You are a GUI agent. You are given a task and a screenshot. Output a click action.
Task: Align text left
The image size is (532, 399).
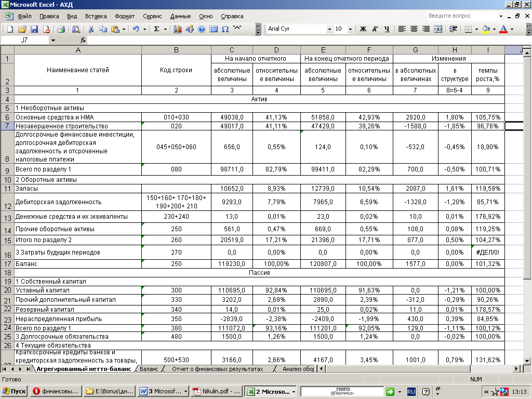click(x=402, y=29)
